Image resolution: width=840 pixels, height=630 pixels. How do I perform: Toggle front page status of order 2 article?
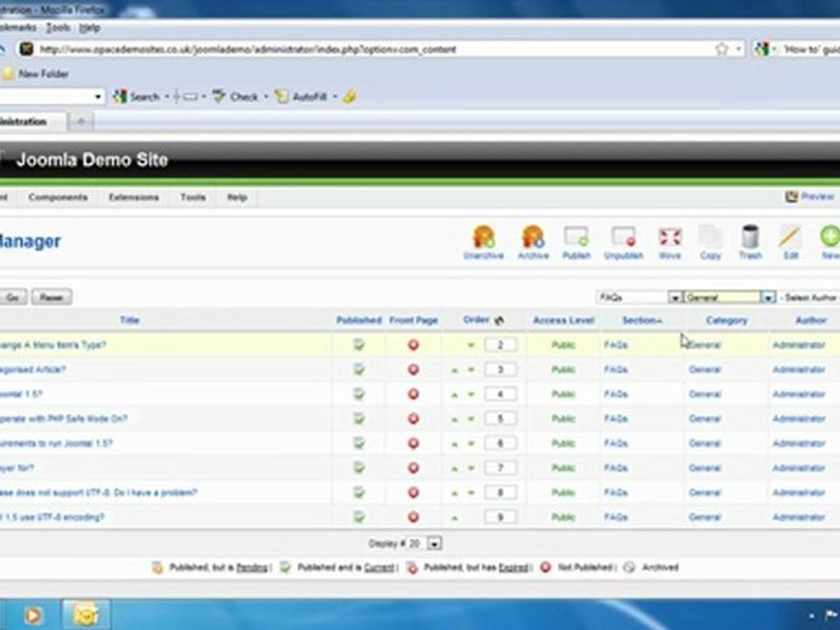pos(413,345)
